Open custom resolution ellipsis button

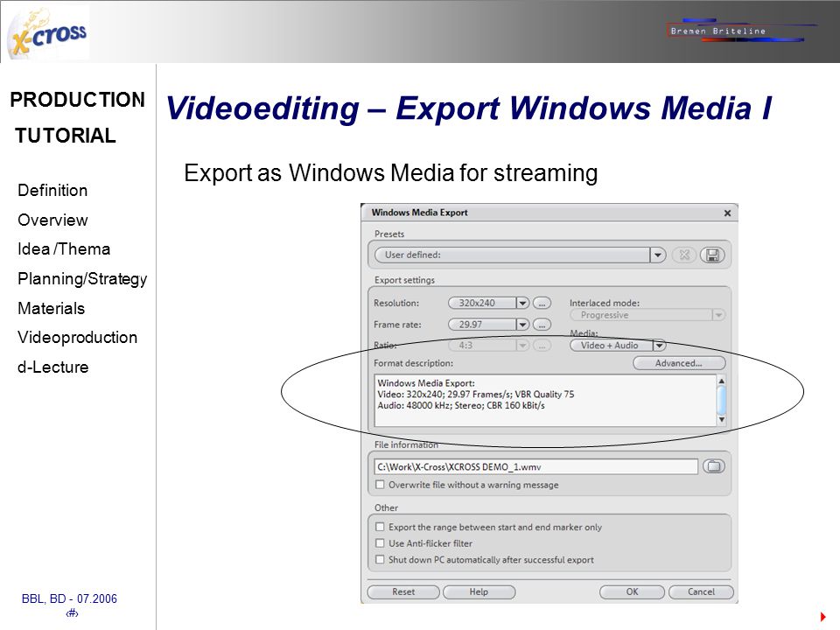542,304
